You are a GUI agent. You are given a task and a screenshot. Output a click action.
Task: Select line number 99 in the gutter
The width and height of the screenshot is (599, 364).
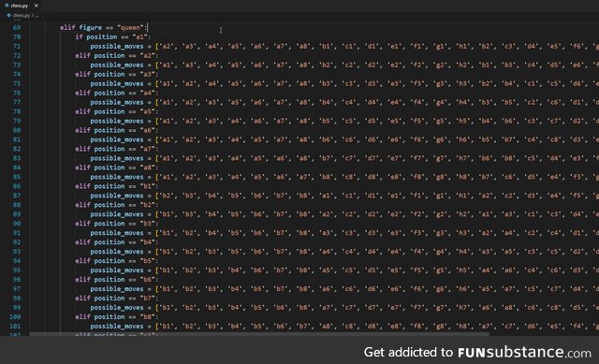17,308
